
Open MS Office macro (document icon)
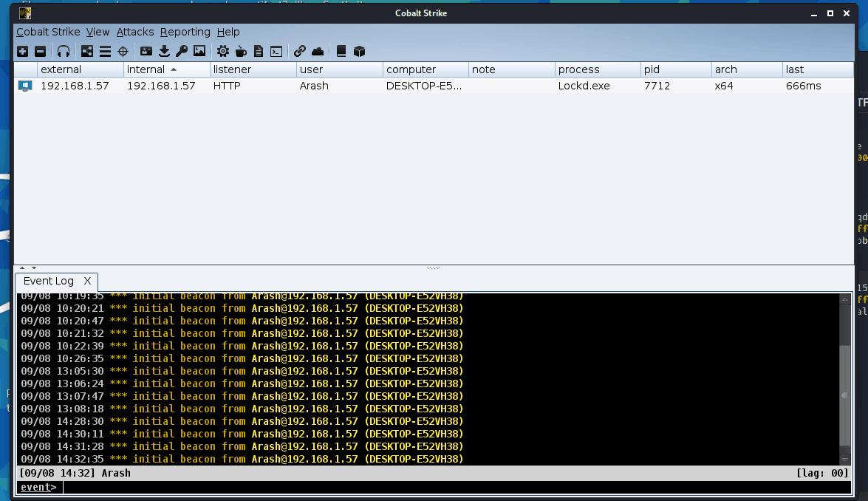coord(259,52)
